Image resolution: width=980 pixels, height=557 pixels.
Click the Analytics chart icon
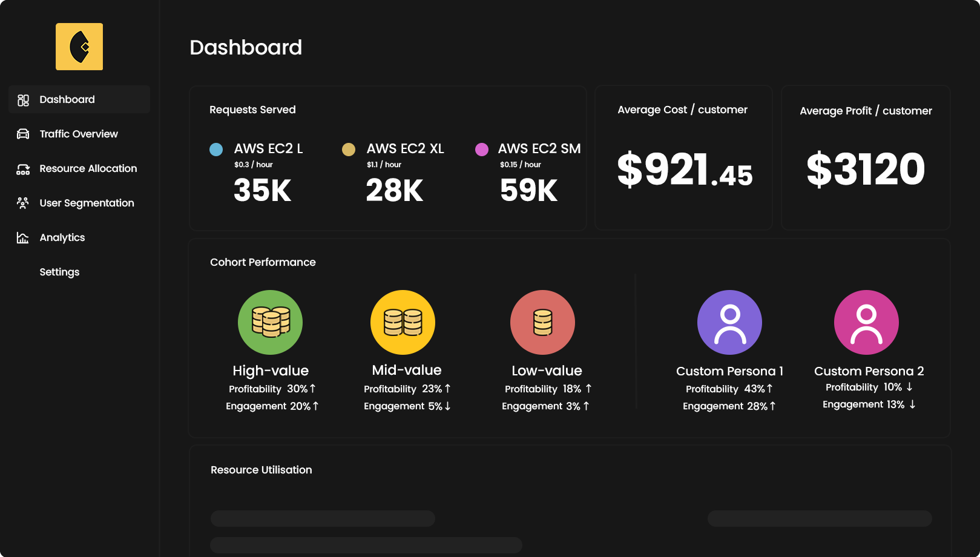tap(23, 238)
